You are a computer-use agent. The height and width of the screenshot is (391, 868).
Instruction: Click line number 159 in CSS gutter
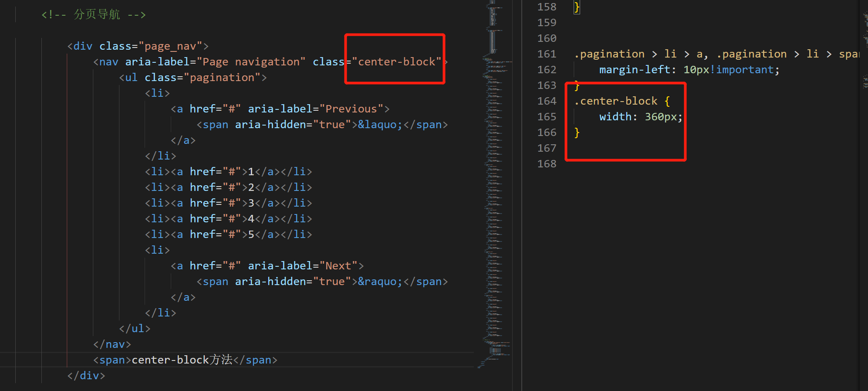(x=547, y=22)
